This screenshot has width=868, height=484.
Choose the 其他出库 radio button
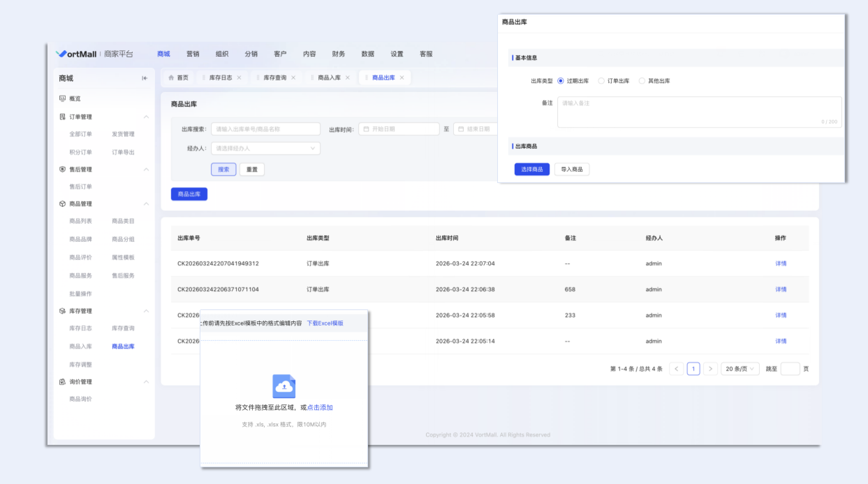pyautogui.click(x=642, y=81)
